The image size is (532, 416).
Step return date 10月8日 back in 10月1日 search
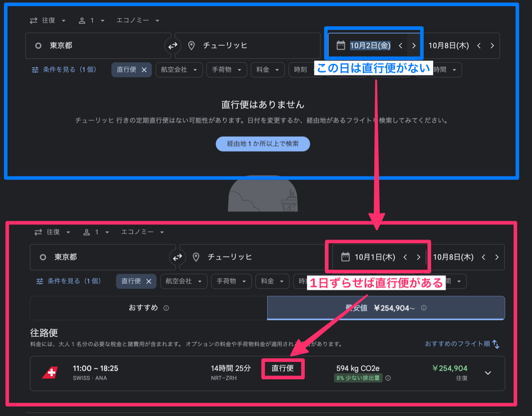484,257
